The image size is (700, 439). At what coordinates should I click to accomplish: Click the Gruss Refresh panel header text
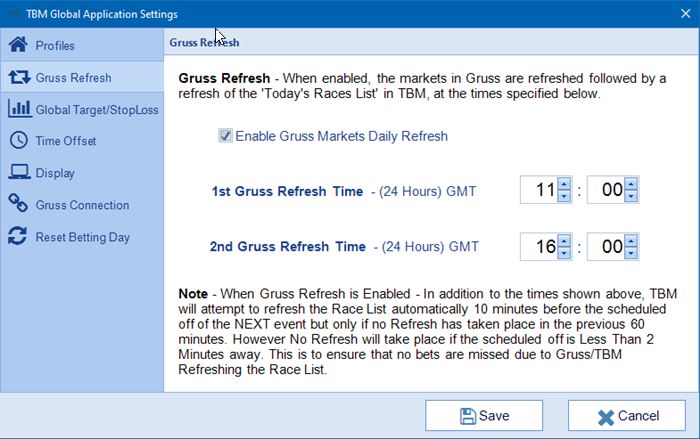coord(204,43)
